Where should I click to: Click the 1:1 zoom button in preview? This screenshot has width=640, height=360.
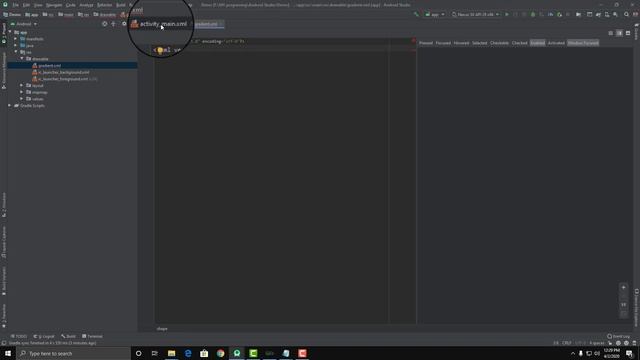pyautogui.click(x=623, y=305)
